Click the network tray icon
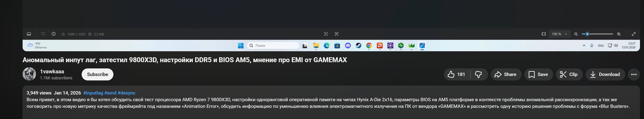This screenshot has height=119, width=644. click(610, 45)
